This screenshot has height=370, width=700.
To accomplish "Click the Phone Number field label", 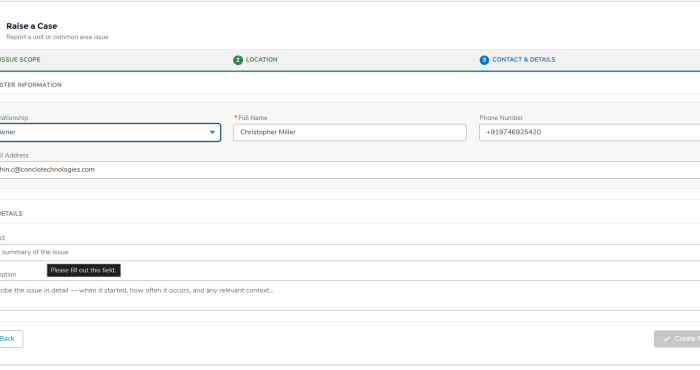I will click(x=501, y=118).
